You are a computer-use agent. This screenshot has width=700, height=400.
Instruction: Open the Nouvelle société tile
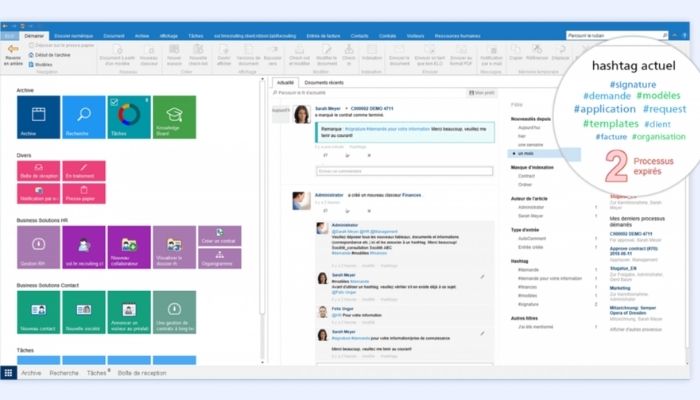pyautogui.click(x=84, y=312)
